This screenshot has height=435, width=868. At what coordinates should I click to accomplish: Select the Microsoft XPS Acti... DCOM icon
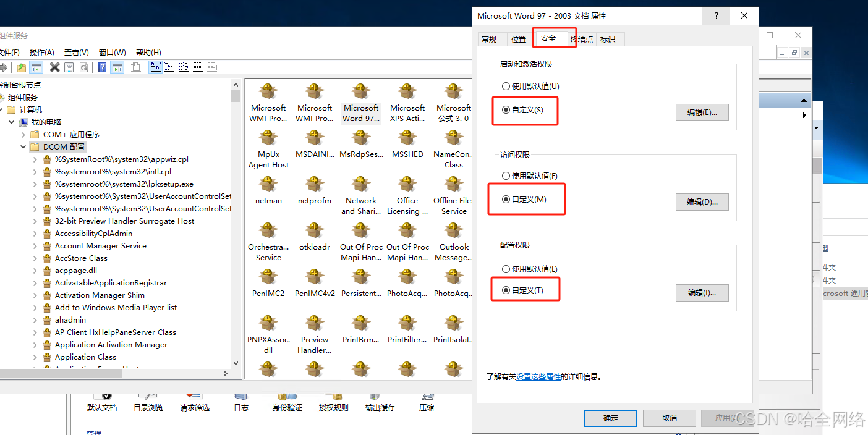407,103
